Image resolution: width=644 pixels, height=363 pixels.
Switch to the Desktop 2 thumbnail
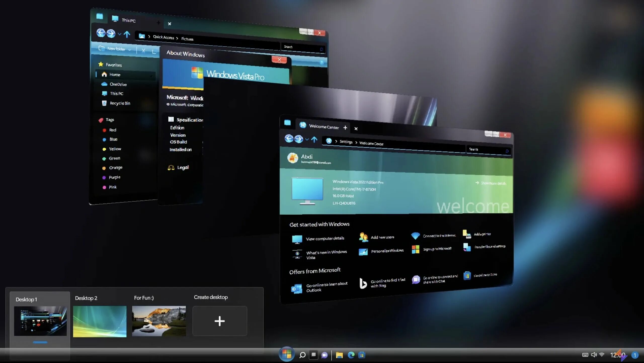pos(100,321)
